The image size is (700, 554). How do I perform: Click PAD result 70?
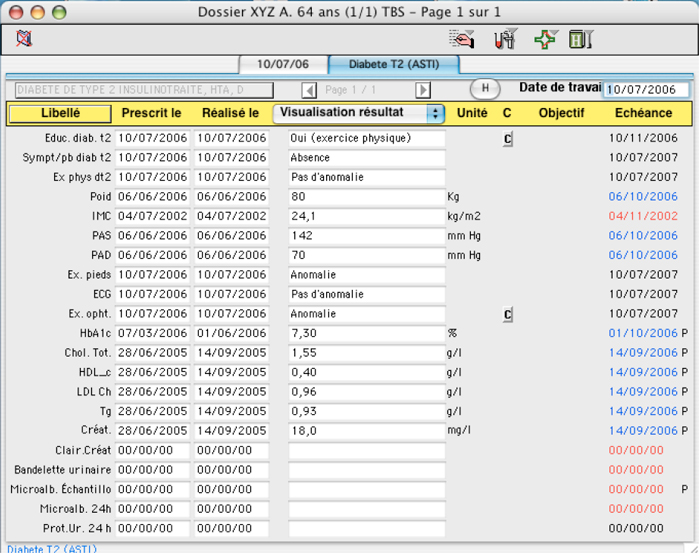(367, 255)
